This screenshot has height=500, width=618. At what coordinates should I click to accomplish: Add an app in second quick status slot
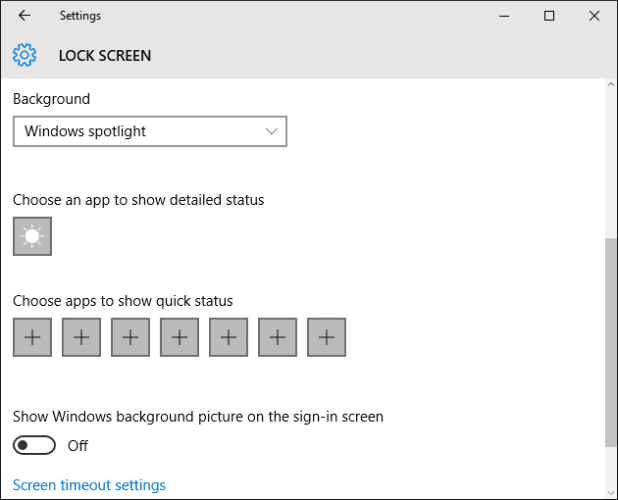81,338
